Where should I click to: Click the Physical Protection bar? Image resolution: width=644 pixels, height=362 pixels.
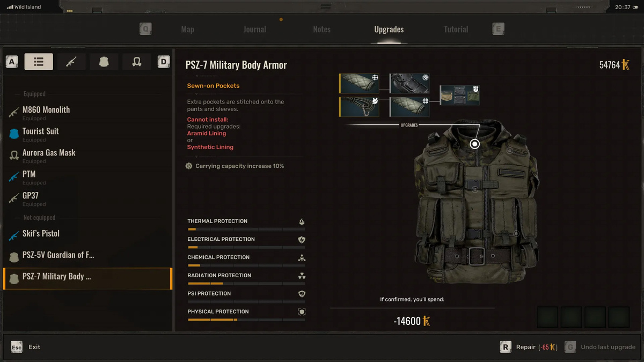pyautogui.click(x=246, y=320)
